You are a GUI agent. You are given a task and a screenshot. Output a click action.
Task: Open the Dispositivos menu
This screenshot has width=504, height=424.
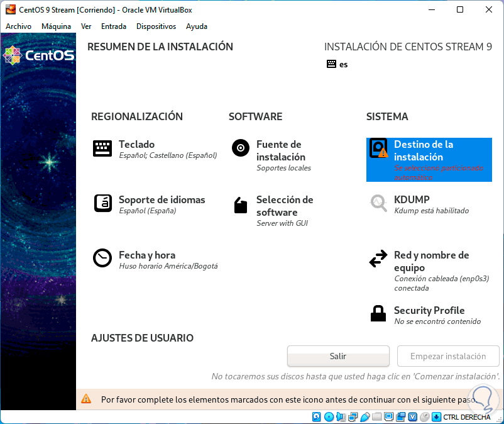[x=156, y=26]
